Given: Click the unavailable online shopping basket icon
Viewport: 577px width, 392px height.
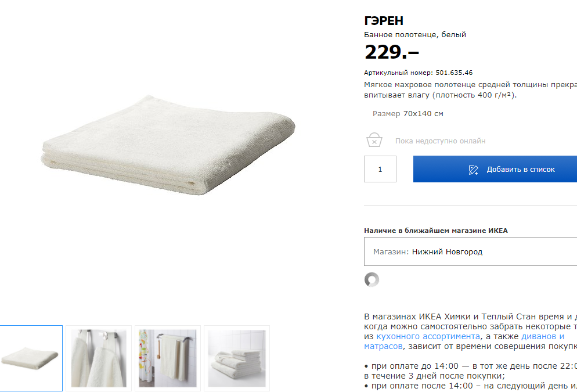Looking at the screenshot, I should pyautogui.click(x=374, y=140).
